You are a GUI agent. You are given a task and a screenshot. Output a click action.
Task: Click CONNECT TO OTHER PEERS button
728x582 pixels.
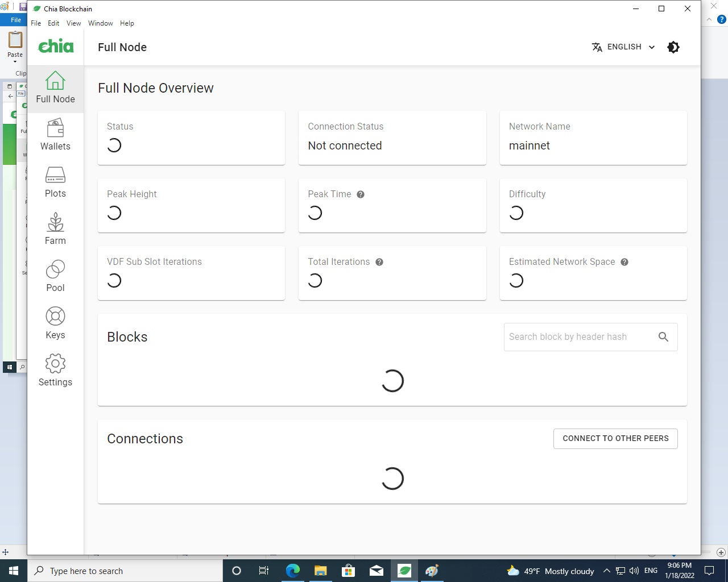(615, 439)
